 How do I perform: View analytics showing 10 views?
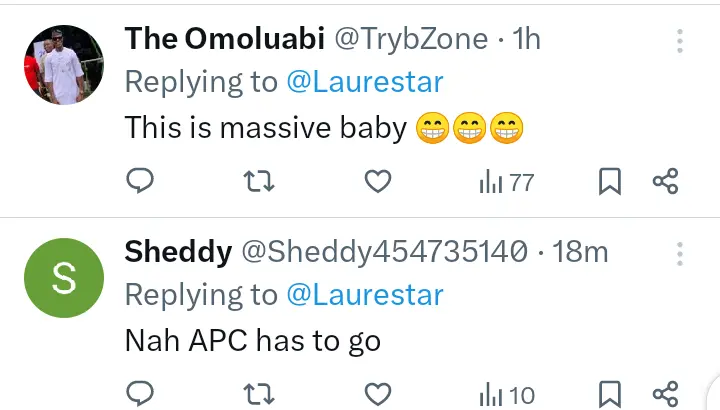[x=507, y=393]
